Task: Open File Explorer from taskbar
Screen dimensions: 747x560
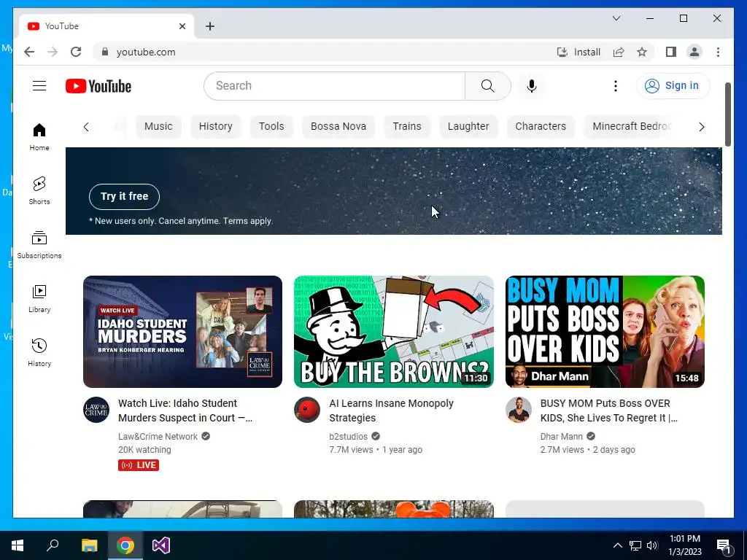Action: pyautogui.click(x=89, y=545)
